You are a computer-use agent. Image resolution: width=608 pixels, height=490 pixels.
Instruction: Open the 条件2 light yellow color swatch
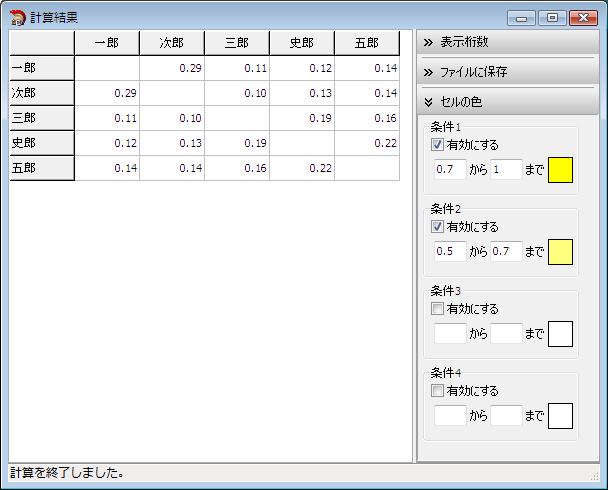click(x=560, y=252)
